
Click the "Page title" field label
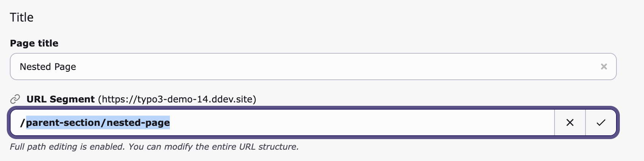tap(34, 43)
